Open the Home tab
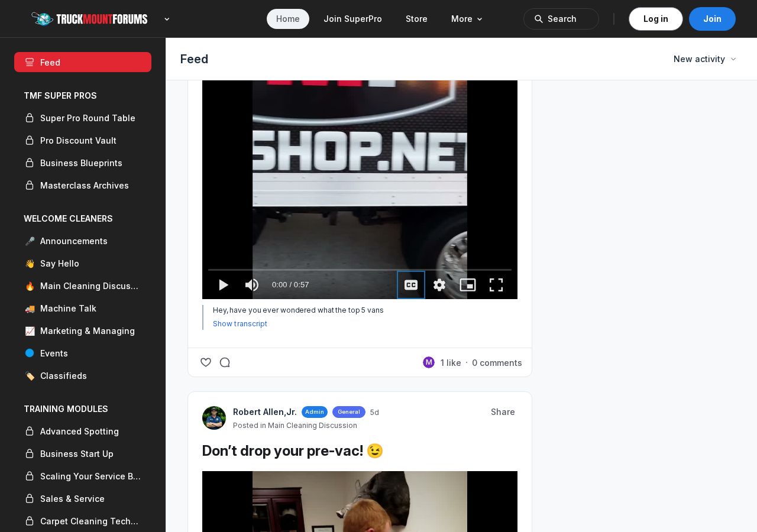This screenshot has height=532, width=757. coord(288,19)
